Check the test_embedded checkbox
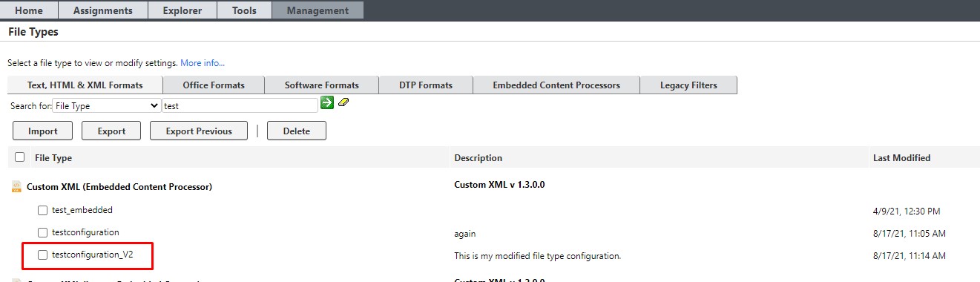980x282 pixels. click(43, 210)
